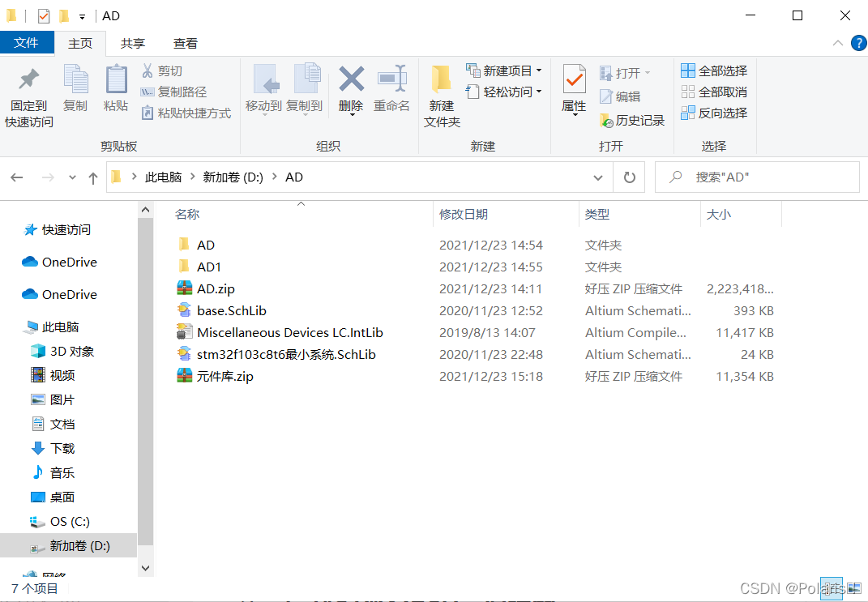Click the Refresh button beside address bar
This screenshot has height=602, width=868.
click(x=630, y=177)
